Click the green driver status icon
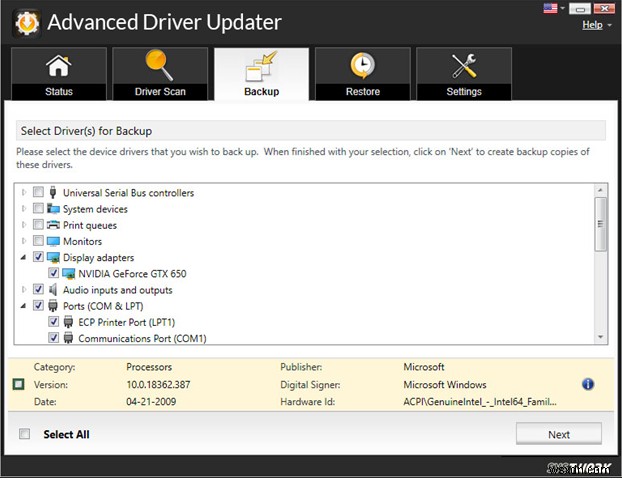 [18, 384]
